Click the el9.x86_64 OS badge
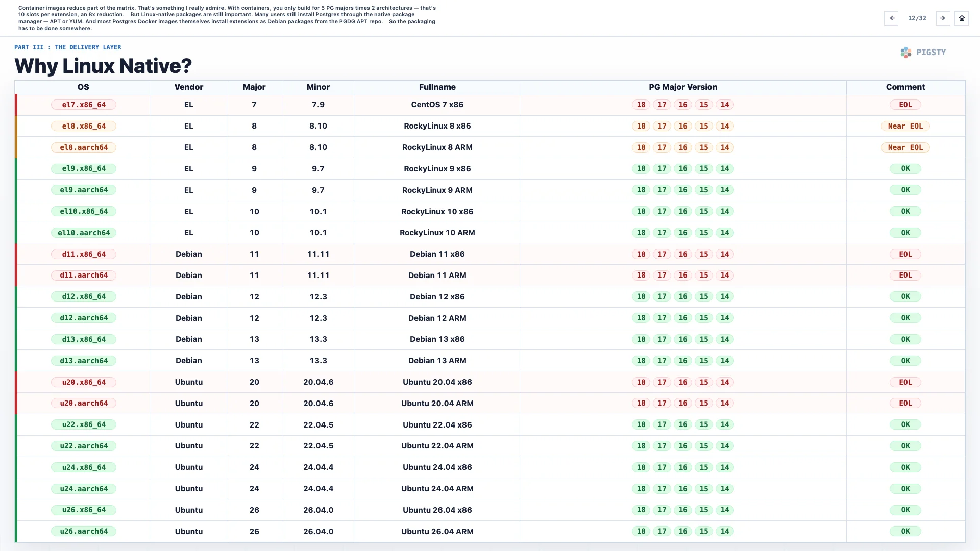Screen dimensions: 980x551 (x=84, y=168)
